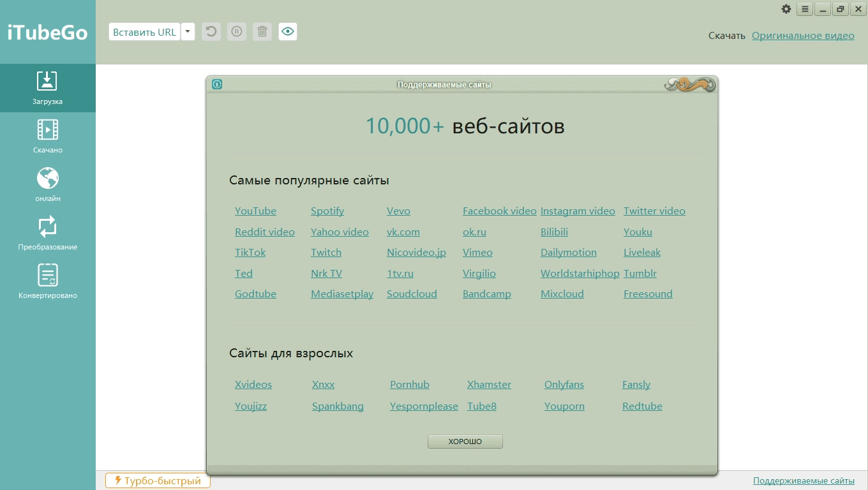
Task: Open the Instagram video link
Action: tap(578, 211)
